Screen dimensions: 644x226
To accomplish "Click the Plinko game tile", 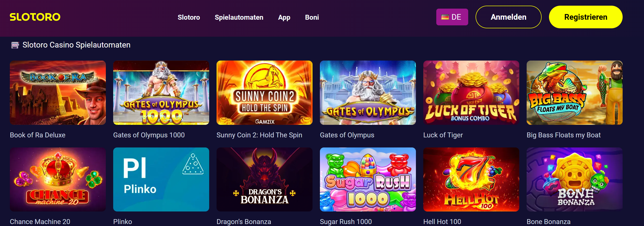I will 161,179.
